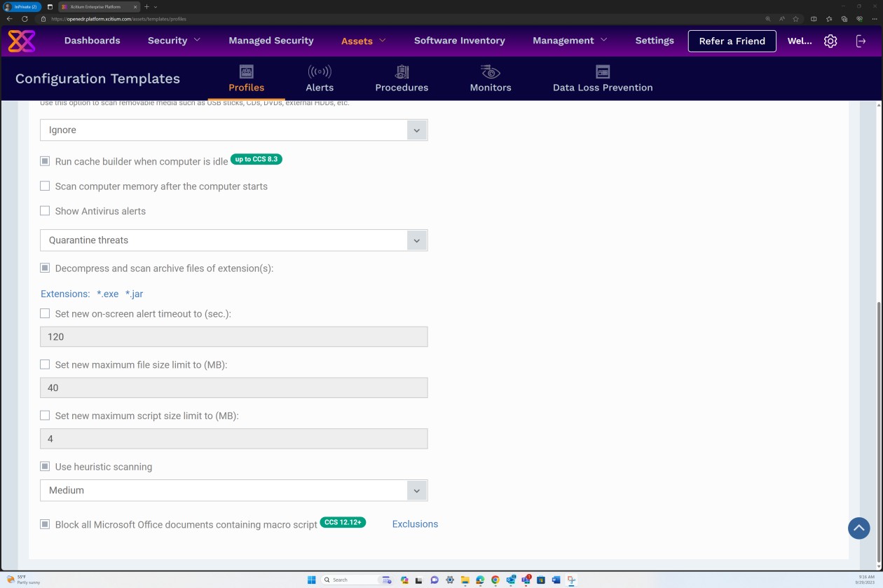Disable Use heuristic scanning
This screenshot has width=883, height=588.
click(45, 466)
